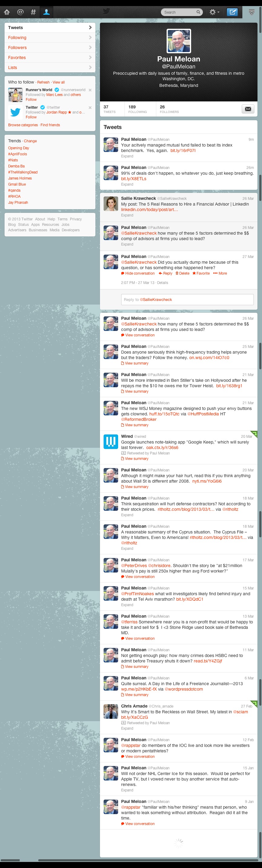
Task: Open the Gmail Blue trend
Action: 17,184
